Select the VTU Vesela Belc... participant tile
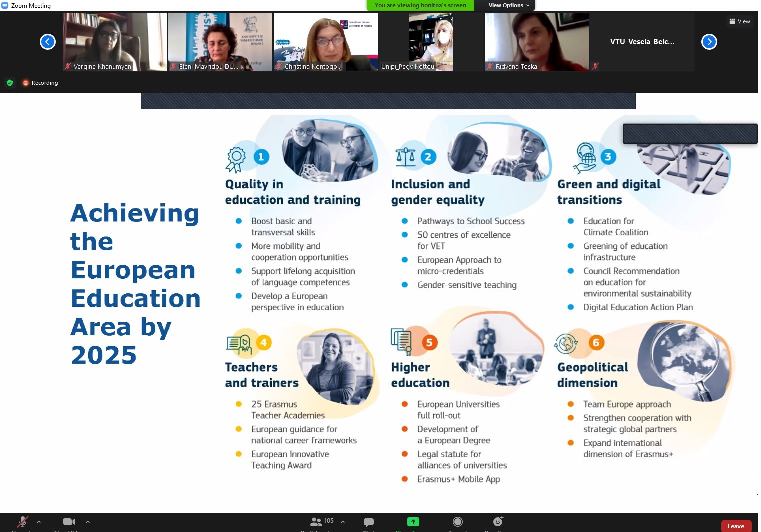761x532 pixels. pos(642,42)
